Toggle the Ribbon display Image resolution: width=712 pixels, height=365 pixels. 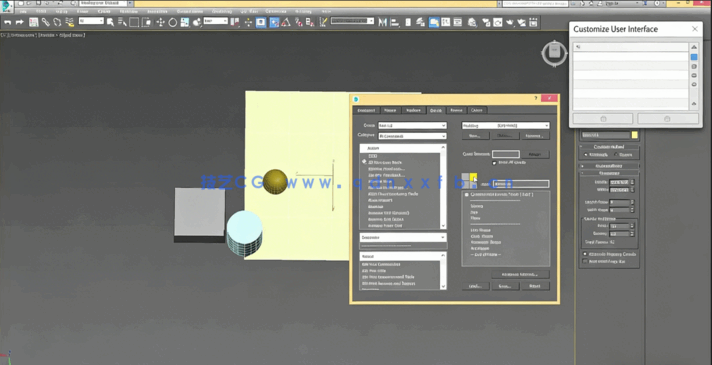point(434,22)
